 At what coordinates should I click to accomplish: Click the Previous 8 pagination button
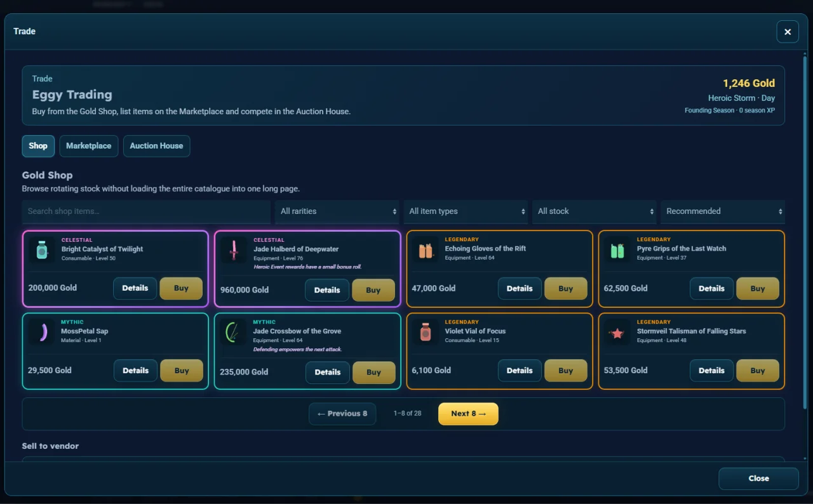pos(342,414)
